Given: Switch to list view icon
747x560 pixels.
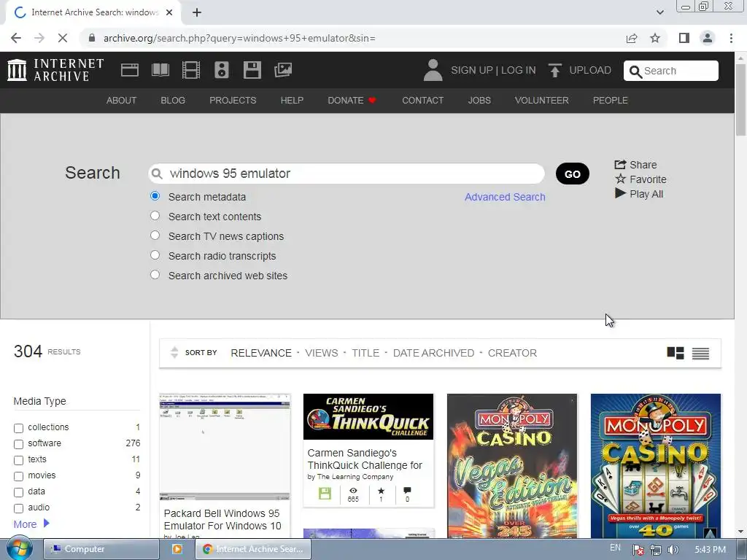Looking at the screenshot, I should [700, 353].
